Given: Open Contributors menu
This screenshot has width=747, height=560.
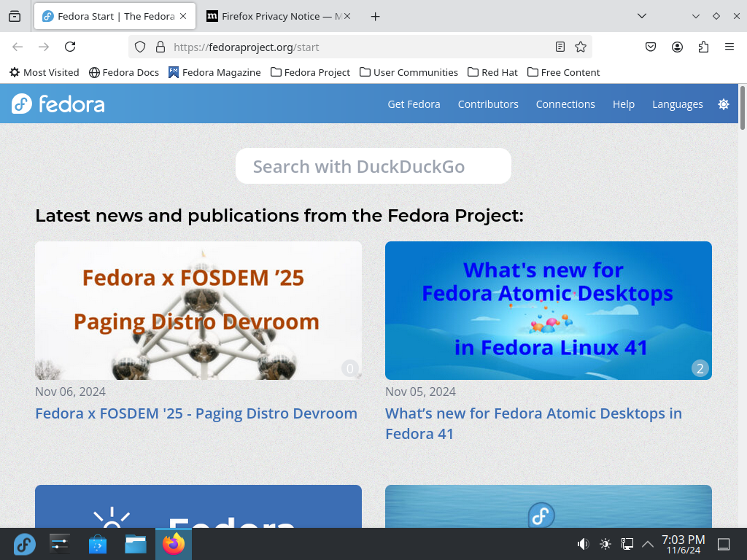Looking at the screenshot, I should tap(488, 104).
